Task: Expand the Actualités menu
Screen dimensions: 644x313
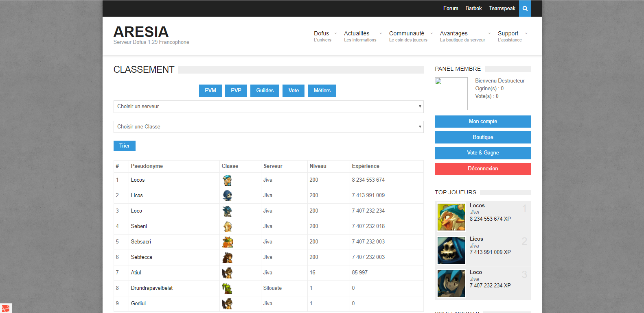Action: click(x=363, y=36)
